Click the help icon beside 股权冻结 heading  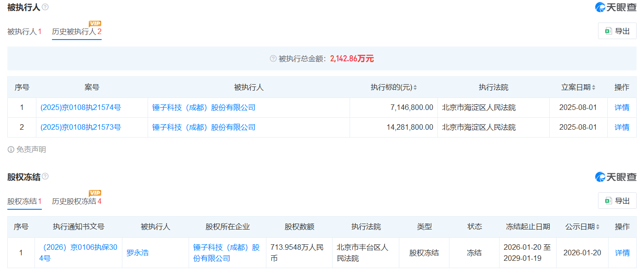pos(45,177)
